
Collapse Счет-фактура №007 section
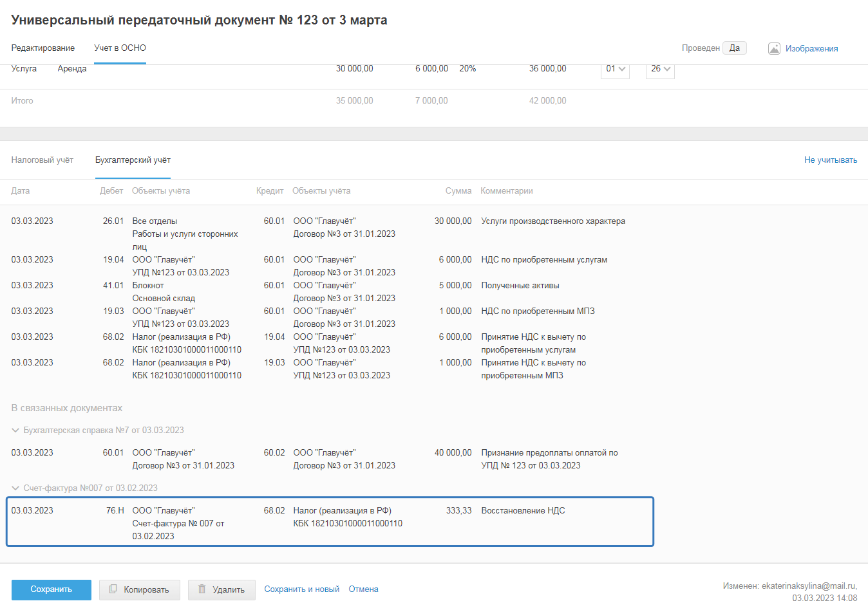click(15, 488)
